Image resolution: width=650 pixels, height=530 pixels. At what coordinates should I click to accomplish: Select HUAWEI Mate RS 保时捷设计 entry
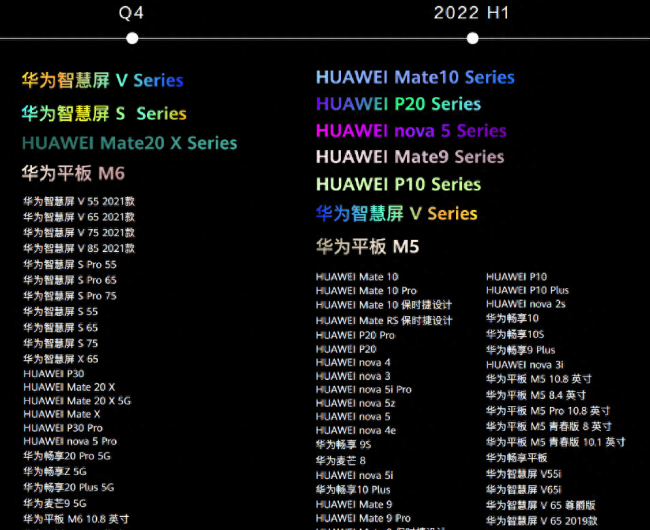384,321
